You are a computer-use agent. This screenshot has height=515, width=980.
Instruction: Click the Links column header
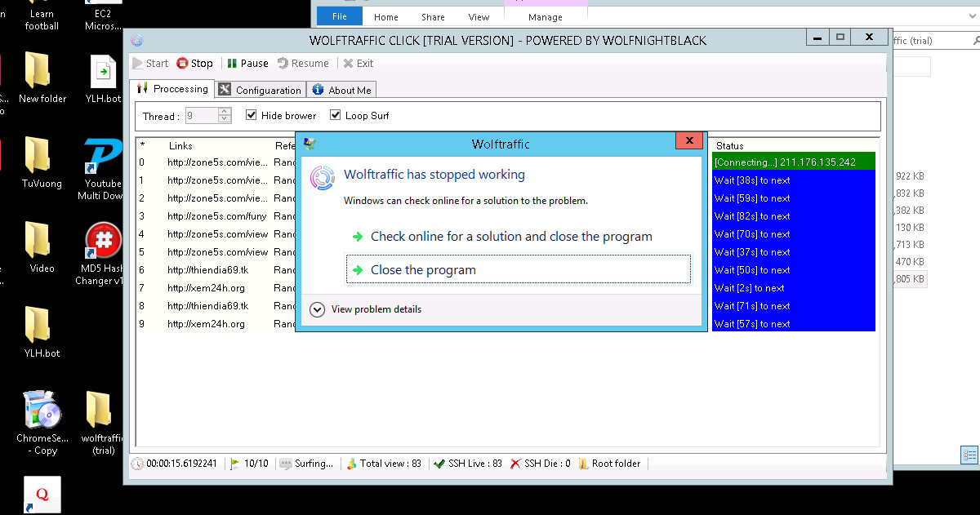pyautogui.click(x=181, y=146)
